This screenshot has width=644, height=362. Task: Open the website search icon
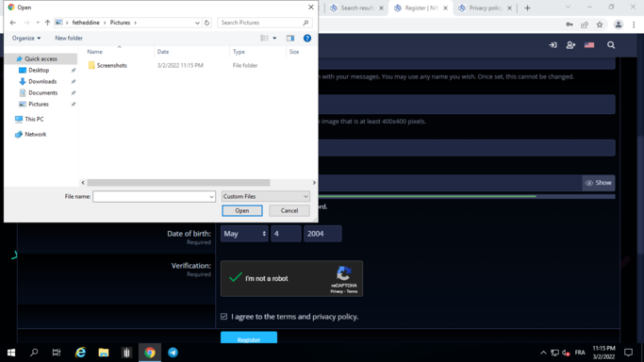pyautogui.click(x=611, y=45)
